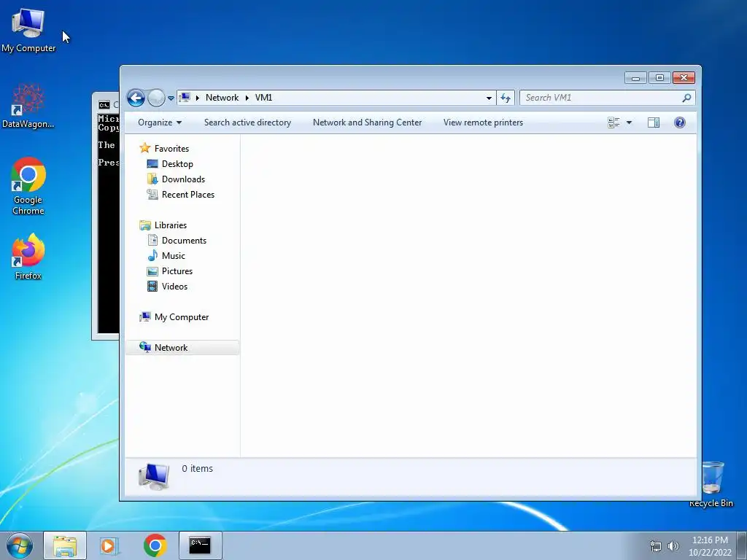Click View remote printers
This screenshot has width=747, height=560.
coord(483,122)
